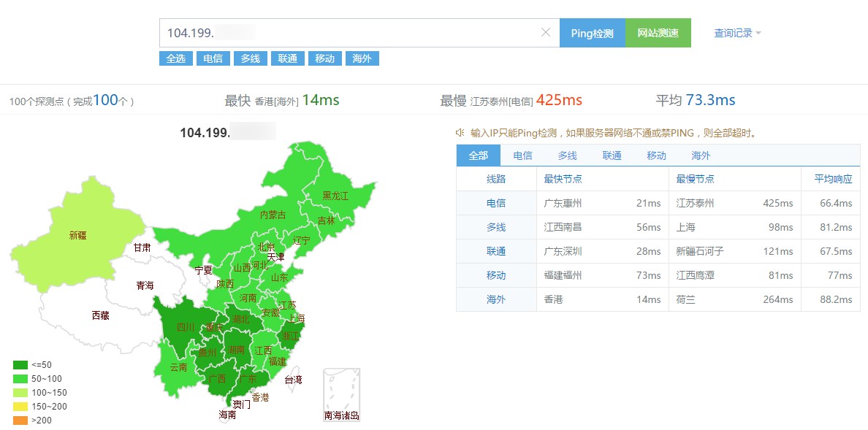Screen dimensions: 868x430
Task: Expand the 查询记录 dropdown
Action: coord(737,33)
